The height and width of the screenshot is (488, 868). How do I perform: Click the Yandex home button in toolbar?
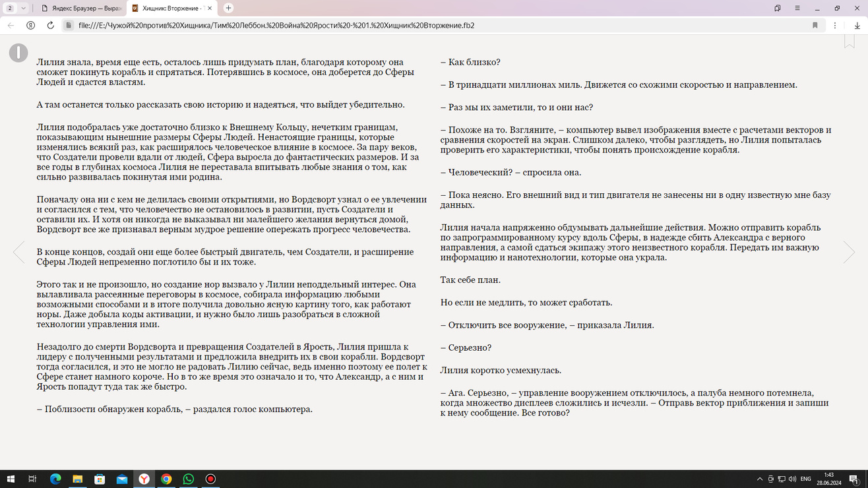coord(30,25)
